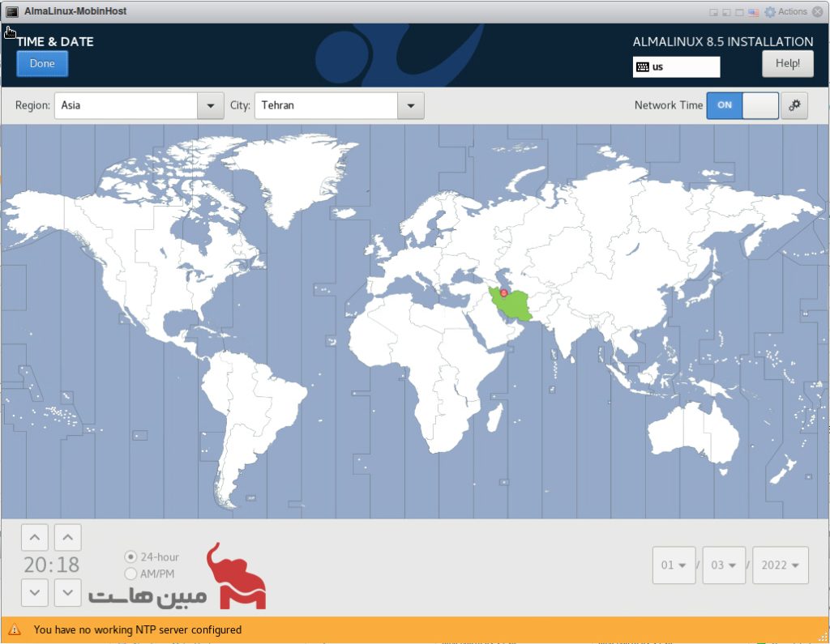Image resolution: width=830 pixels, height=644 pixels.
Task: Click the third window layout icon in title bar
Action: click(739, 12)
